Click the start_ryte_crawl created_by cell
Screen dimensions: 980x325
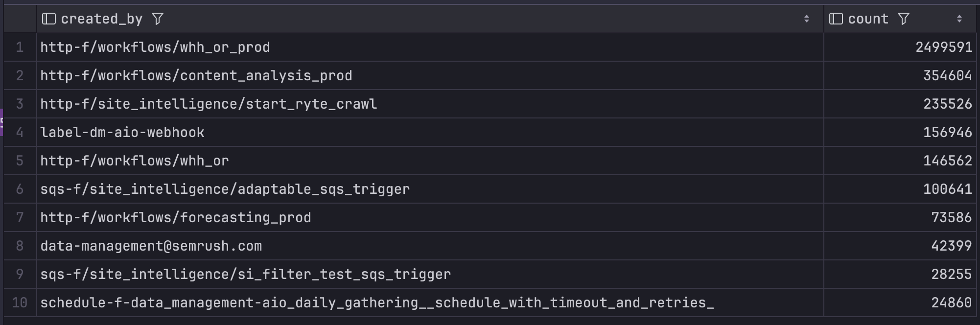tap(209, 104)
